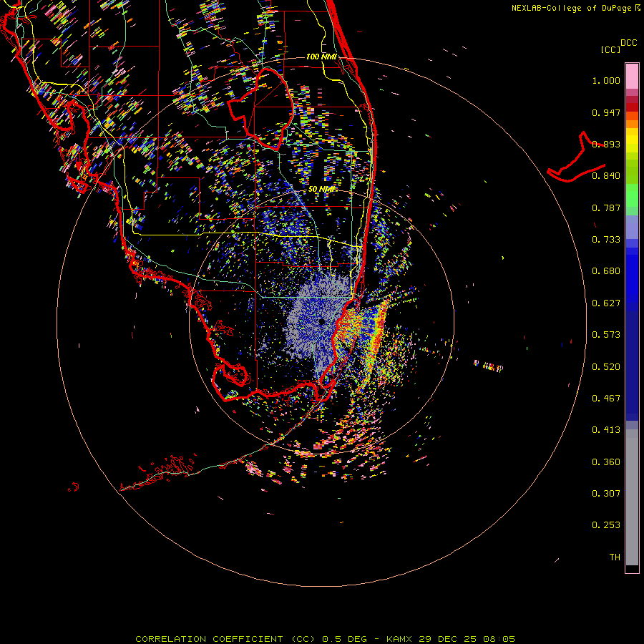Click the isolated echo cluster east of the 50 NMI ring
This screenshot has width=644, height=644.
488,366
